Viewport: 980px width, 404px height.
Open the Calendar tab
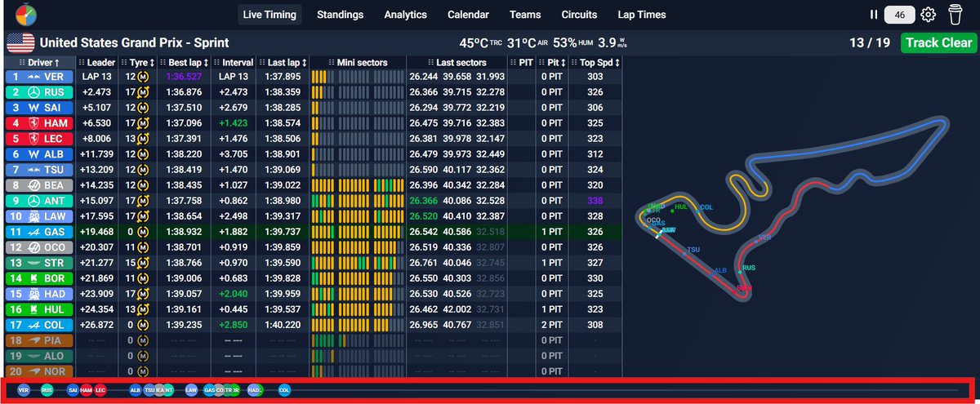pos(468,15)
